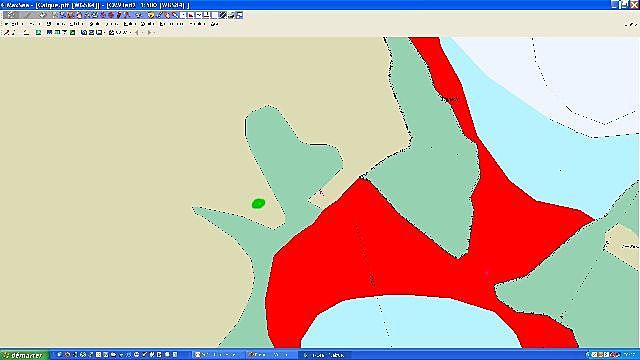The width and height of the screenshot is (640, 360).
Task: Select the yellow shield icon in top toolbar
Action: point(151,15)
